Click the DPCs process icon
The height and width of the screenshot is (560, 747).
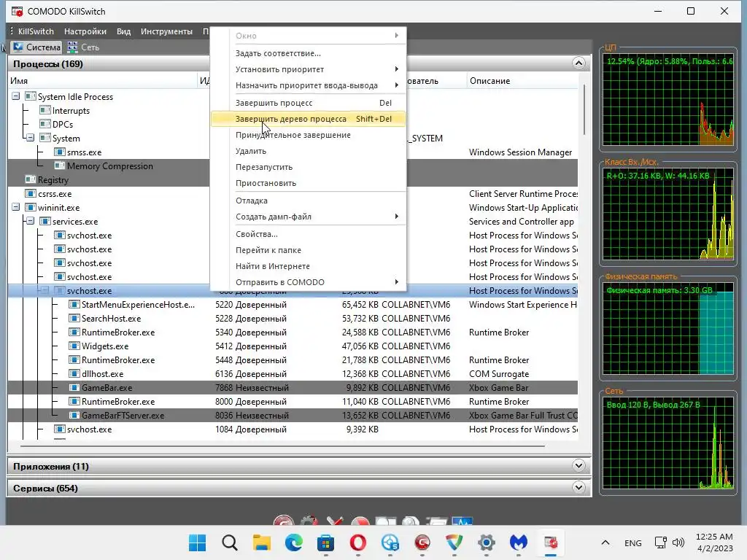point(44,124)
